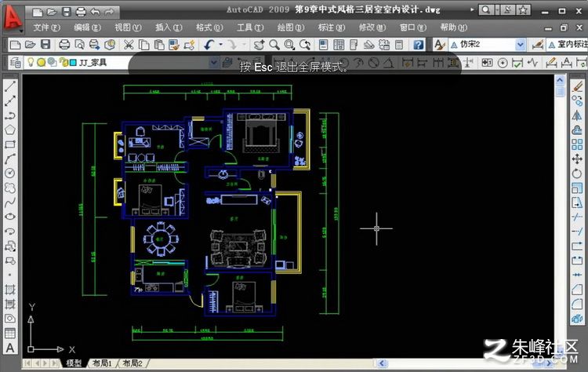The height and width of the screenshot is (372, 588).
Task: Open the 仿宋2 text style dropdown
Action: 520,45
